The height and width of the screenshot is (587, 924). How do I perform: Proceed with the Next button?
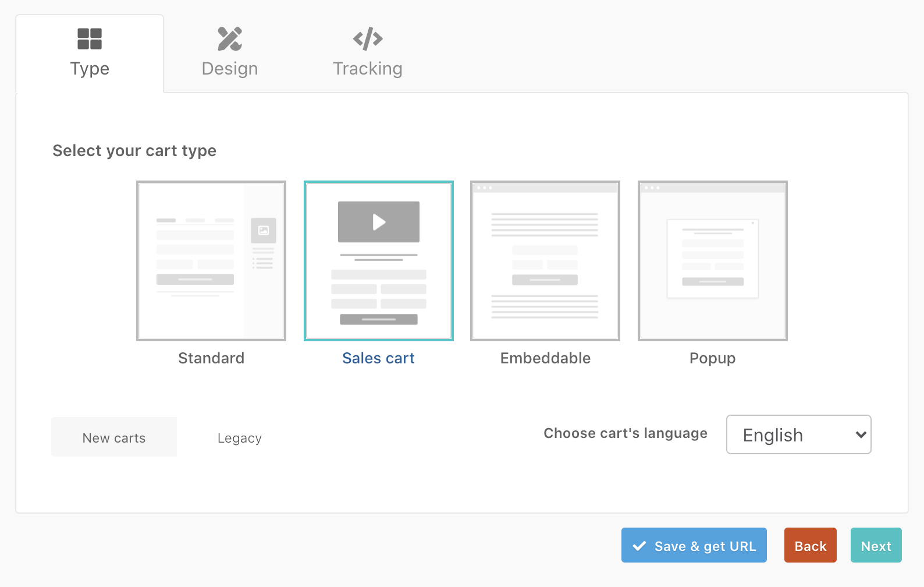click(876, 545)
